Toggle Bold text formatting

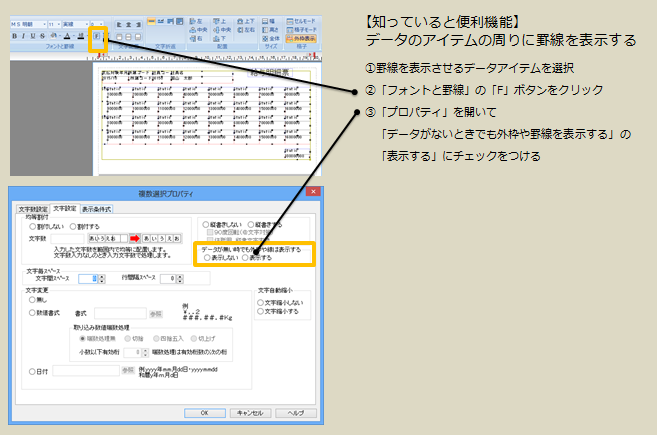pyautogui.click(x=14, y=36)
